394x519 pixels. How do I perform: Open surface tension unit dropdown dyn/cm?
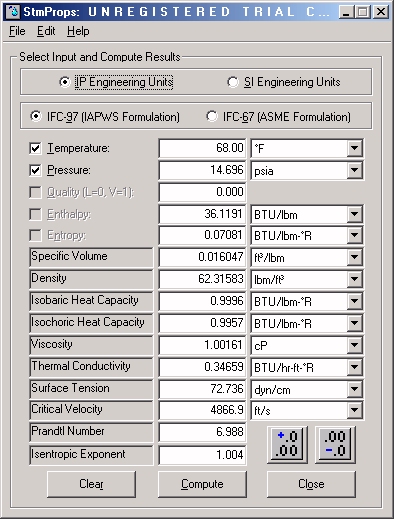point(354,389)
